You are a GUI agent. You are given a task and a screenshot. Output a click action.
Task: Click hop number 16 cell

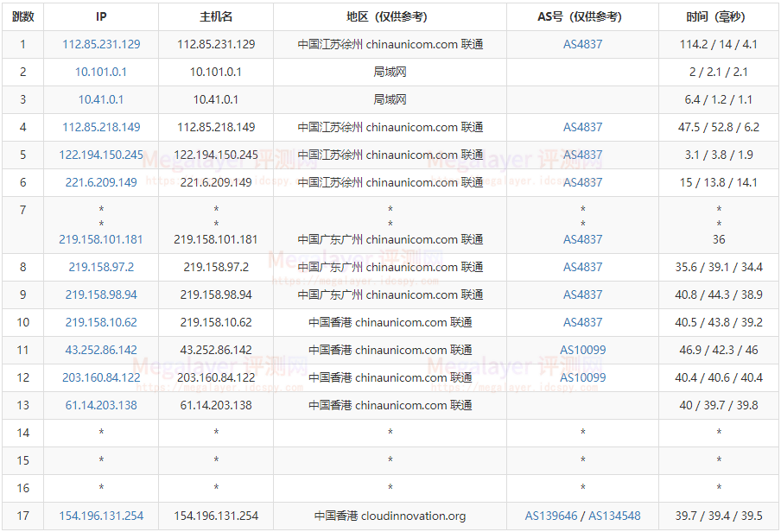coord(23,488)
